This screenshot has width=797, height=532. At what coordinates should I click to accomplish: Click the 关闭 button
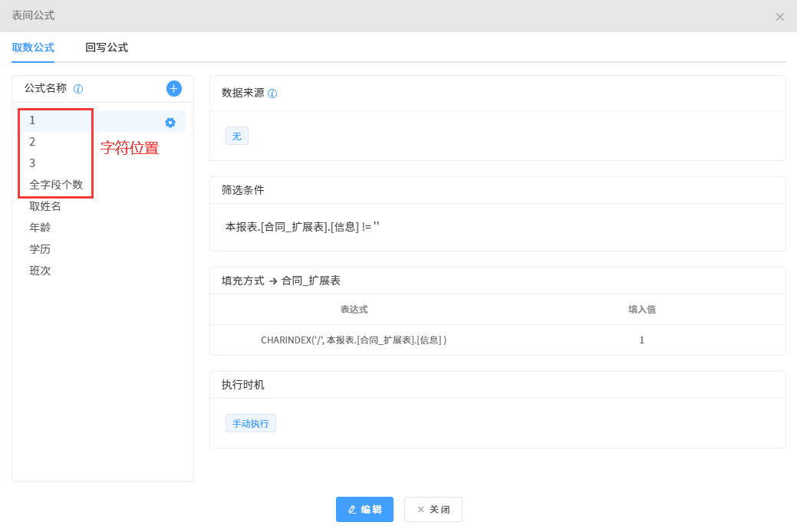coord(433,509)
